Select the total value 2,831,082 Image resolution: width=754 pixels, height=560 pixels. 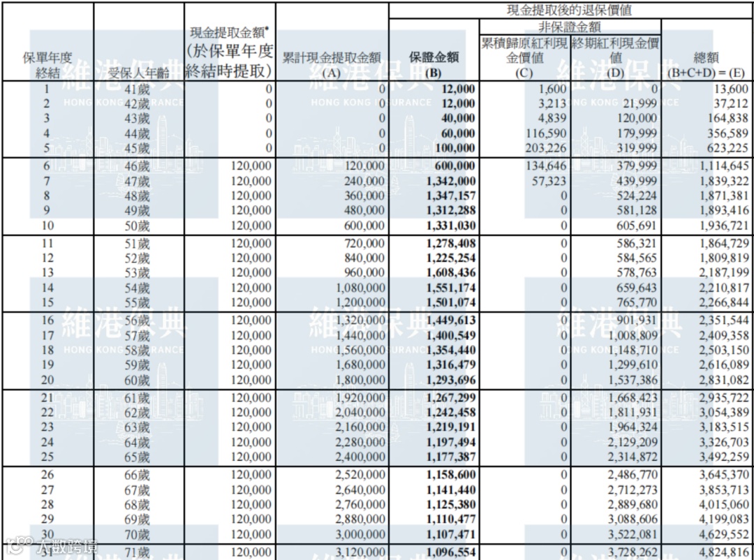tap(724, 380)
